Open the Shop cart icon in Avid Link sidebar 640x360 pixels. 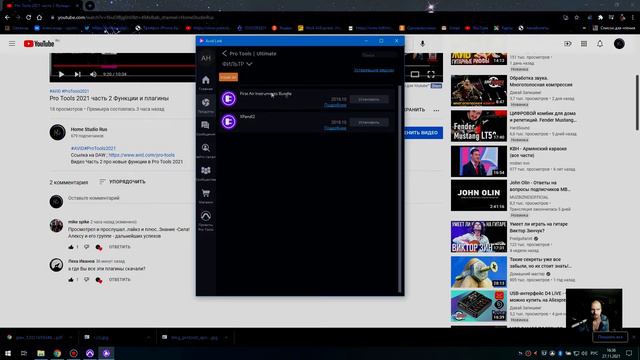206,193
